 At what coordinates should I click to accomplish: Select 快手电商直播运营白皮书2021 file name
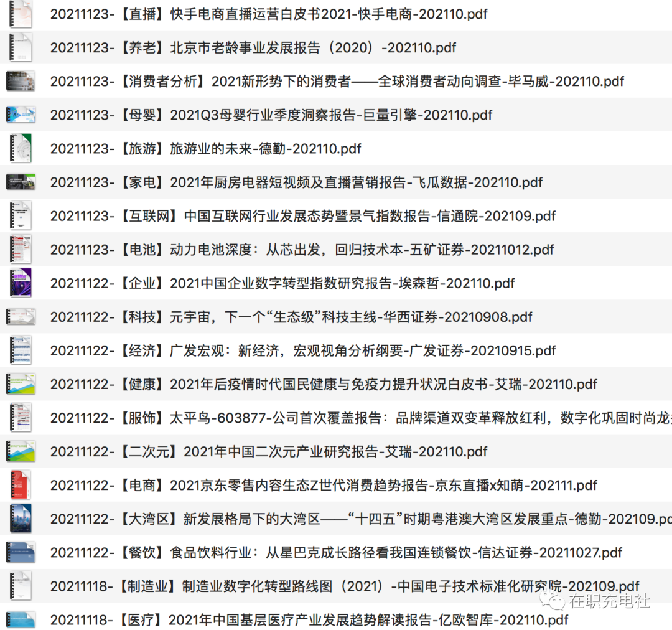tap(269, 14)
